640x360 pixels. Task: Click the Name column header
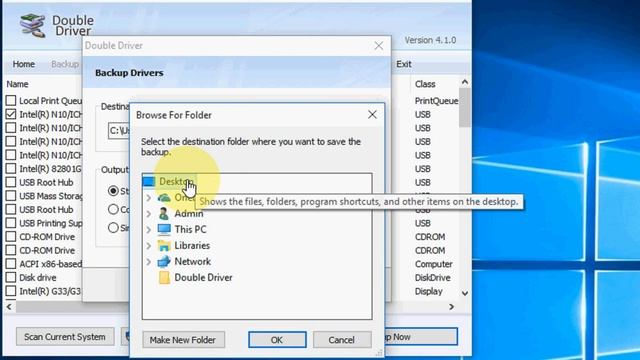coord(18,84)
